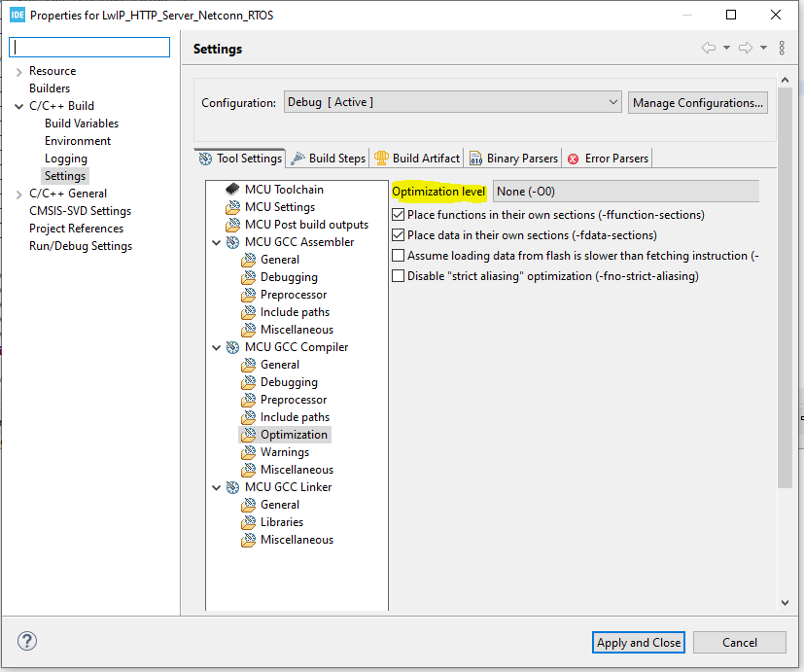Click the Tool Settings tab icon
This screenshot has height=672, width=804.
point(205,159)
